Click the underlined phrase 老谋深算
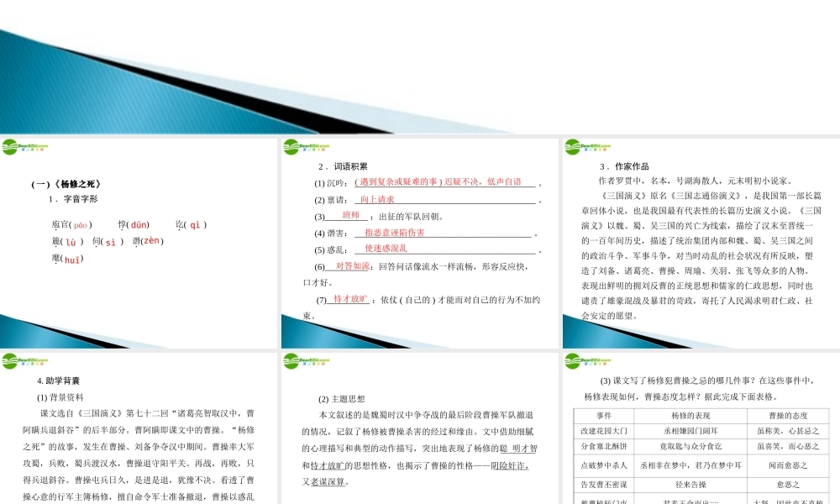The image size is (840, 504). pyautogui.click(x=328, y=482)
